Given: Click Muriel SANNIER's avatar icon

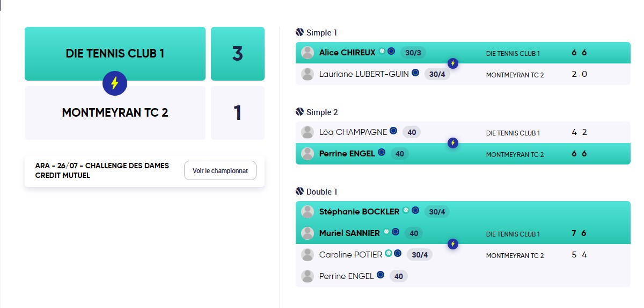Looking at the screenshot, I should [x=308, y=233].
